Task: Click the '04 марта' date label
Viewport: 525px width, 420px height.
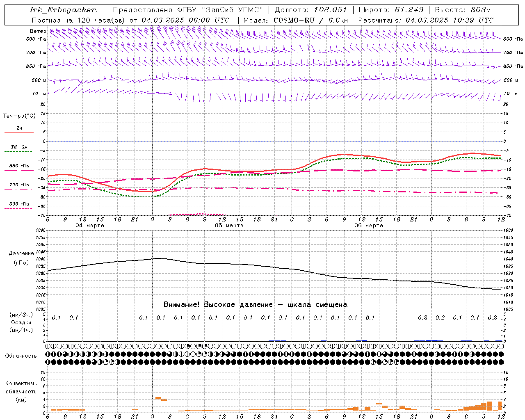Action: click(x=90, y=226)
